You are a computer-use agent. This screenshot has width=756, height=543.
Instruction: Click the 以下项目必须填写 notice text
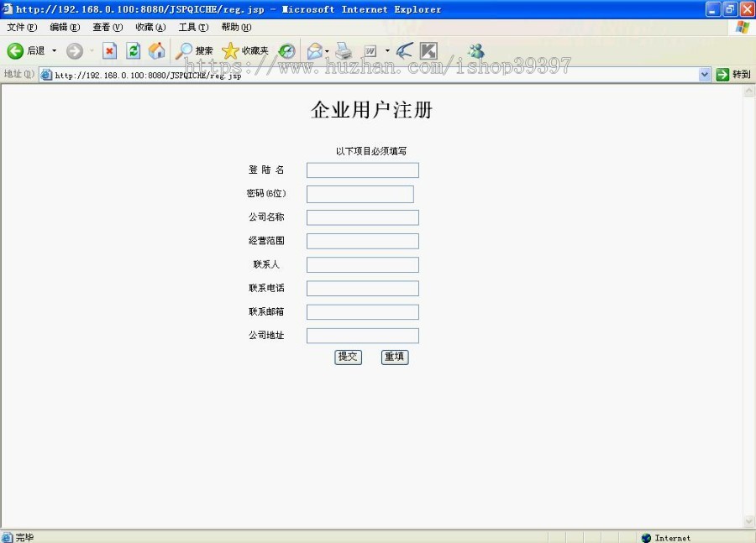(371, 151)
